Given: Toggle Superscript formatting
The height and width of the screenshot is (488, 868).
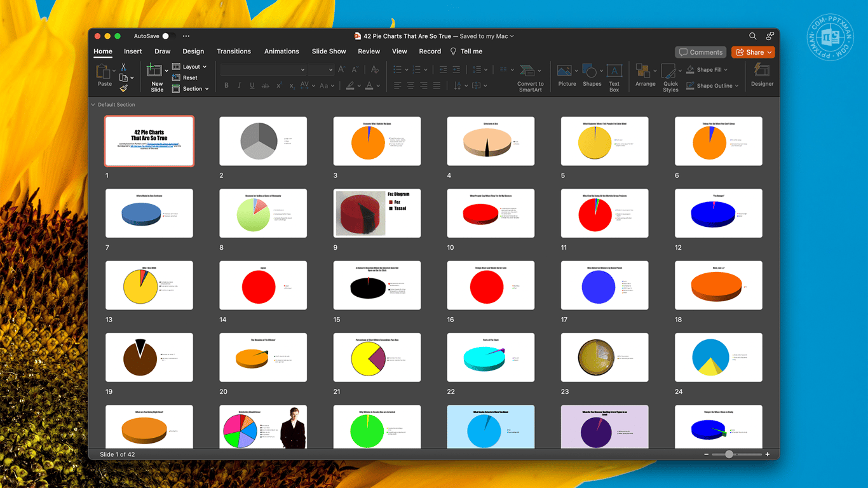Looking at the screenshot, I should [x=278, y=86].
